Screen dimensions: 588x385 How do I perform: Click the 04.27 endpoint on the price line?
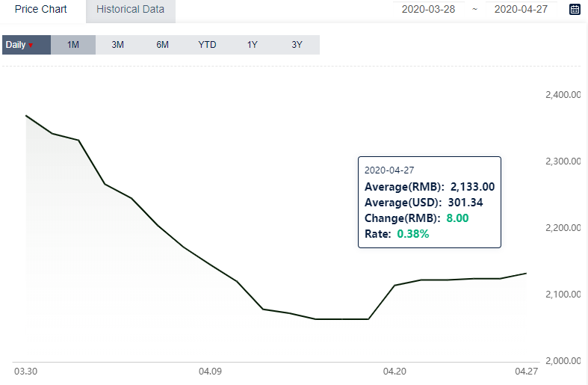526,273
